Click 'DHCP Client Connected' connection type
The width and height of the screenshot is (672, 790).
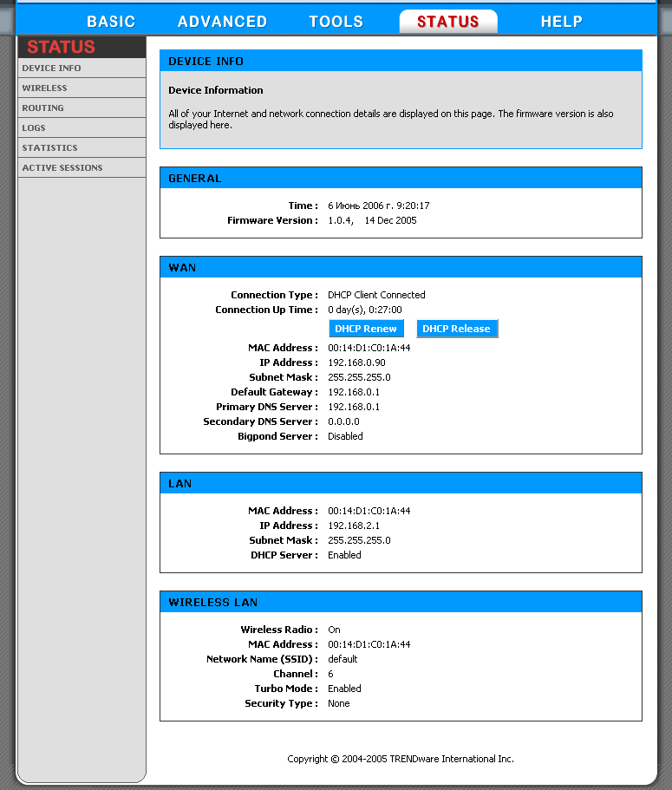click(x=376, y=295)
